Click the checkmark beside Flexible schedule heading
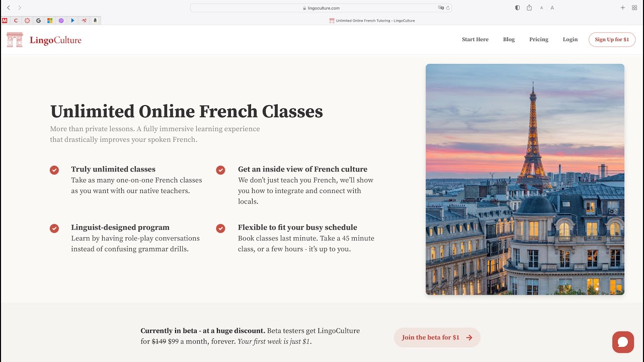 [220, 228]
